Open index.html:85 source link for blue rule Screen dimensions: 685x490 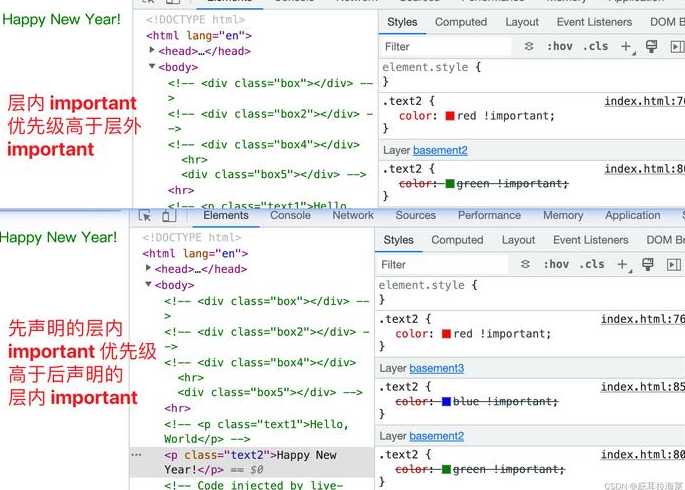[643, 386]
